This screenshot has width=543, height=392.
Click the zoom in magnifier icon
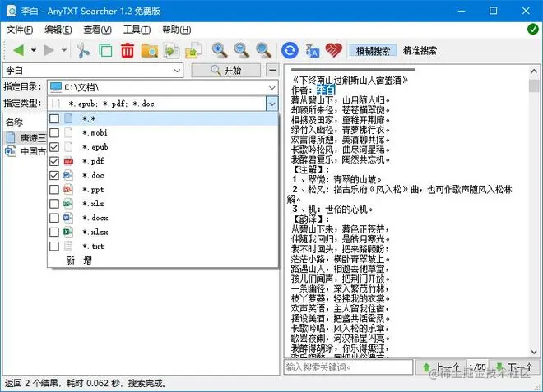click(220, 50)
